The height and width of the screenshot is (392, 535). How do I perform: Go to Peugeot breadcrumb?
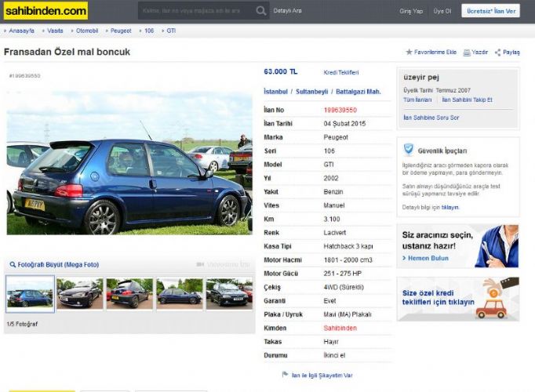[121, 31]
